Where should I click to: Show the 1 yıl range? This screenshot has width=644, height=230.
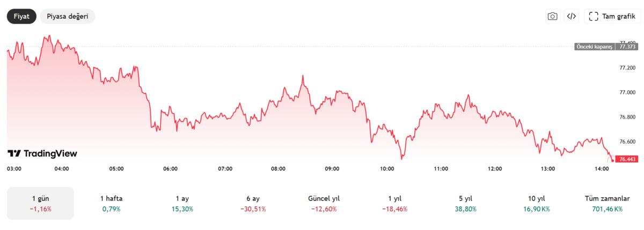[x=394, y=203]
